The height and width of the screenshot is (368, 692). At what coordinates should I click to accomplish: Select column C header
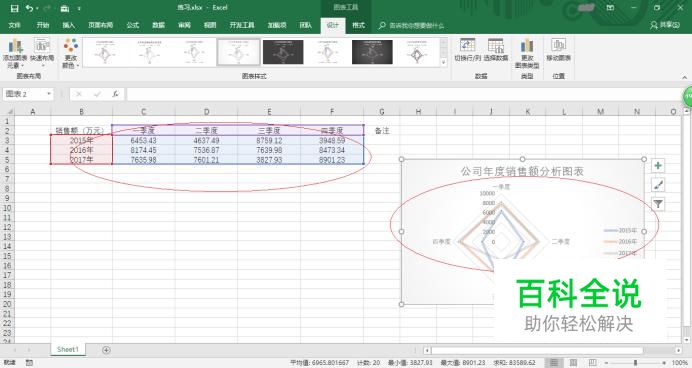[143, 112]
